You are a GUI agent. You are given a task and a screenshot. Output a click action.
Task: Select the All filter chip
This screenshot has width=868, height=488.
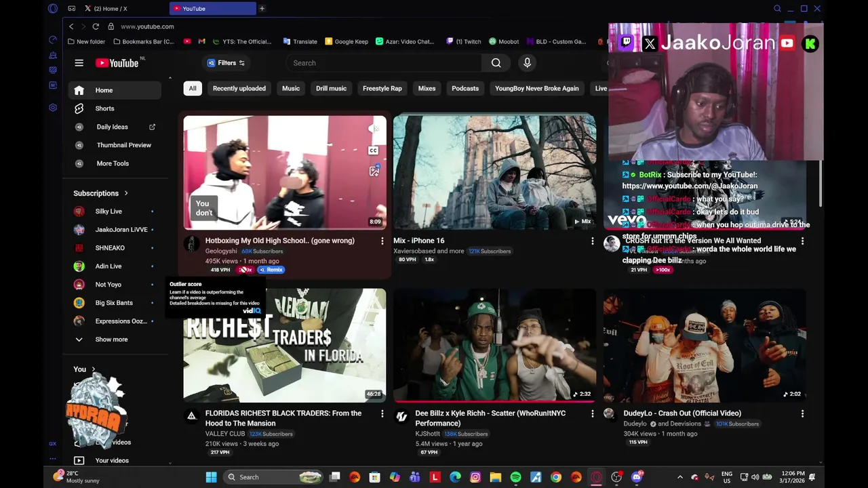click(193, 88)
